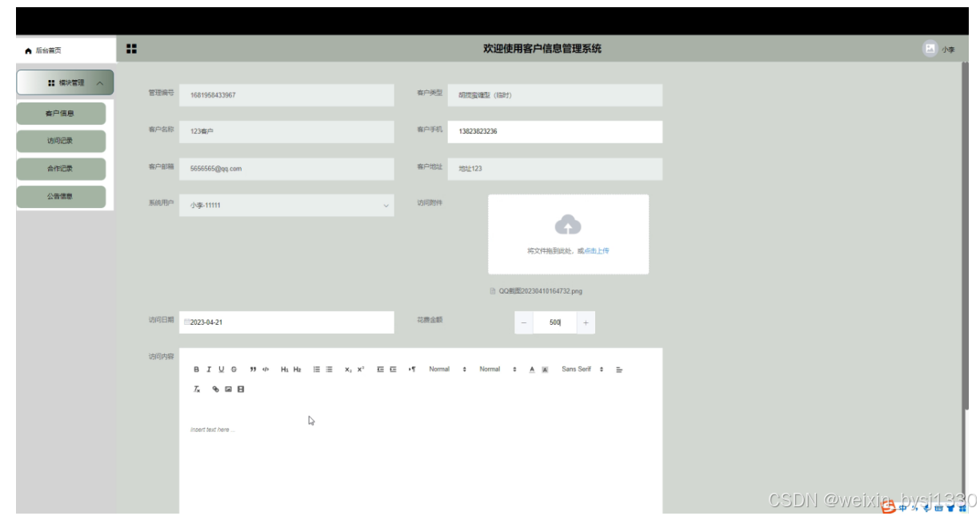Create an ordered numbered list
The height and width of the screenshot is (516, 980).
317,370
